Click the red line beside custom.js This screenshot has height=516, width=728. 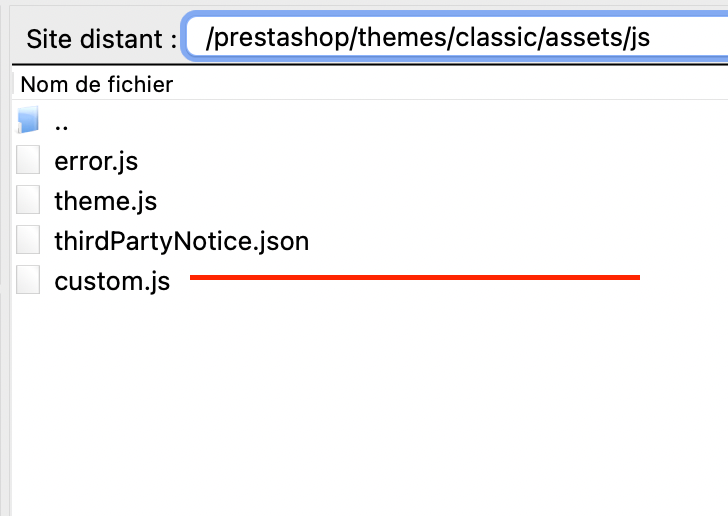(x=414, y=277)
